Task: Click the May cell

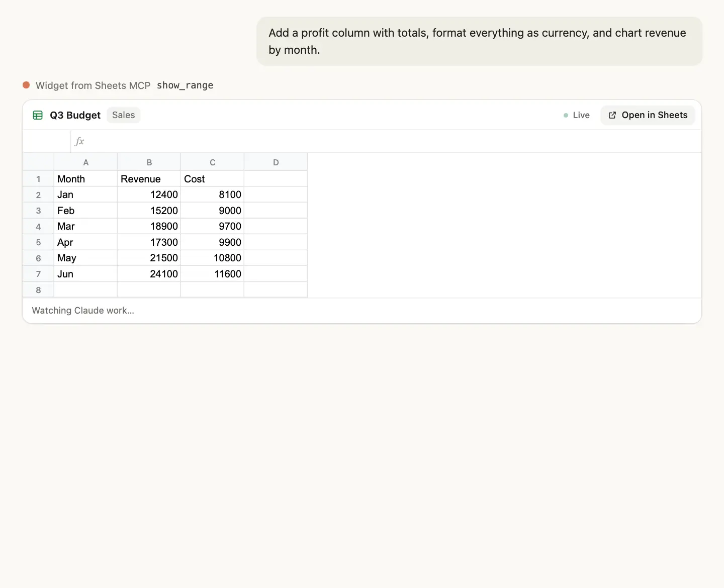Action: click(86, 258)
